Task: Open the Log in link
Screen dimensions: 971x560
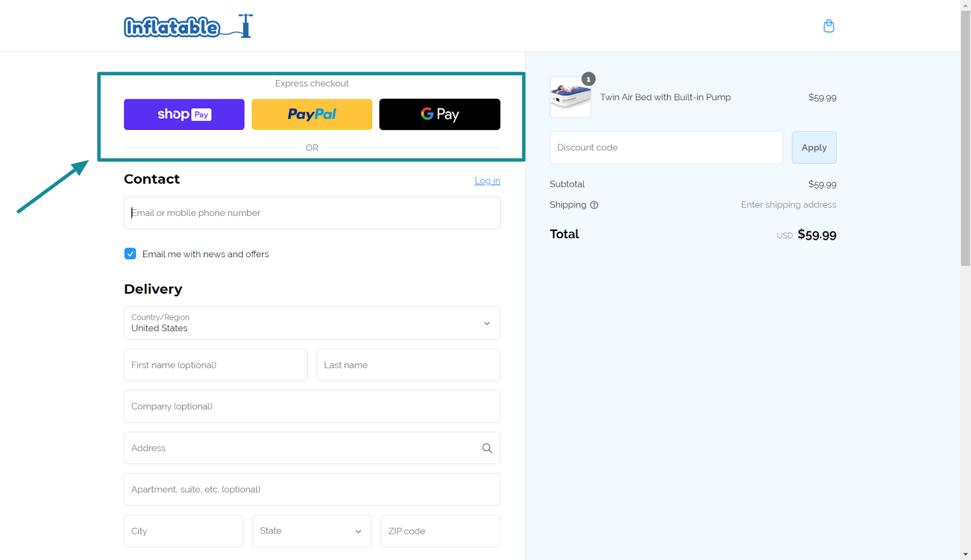Action: [487, 180]
